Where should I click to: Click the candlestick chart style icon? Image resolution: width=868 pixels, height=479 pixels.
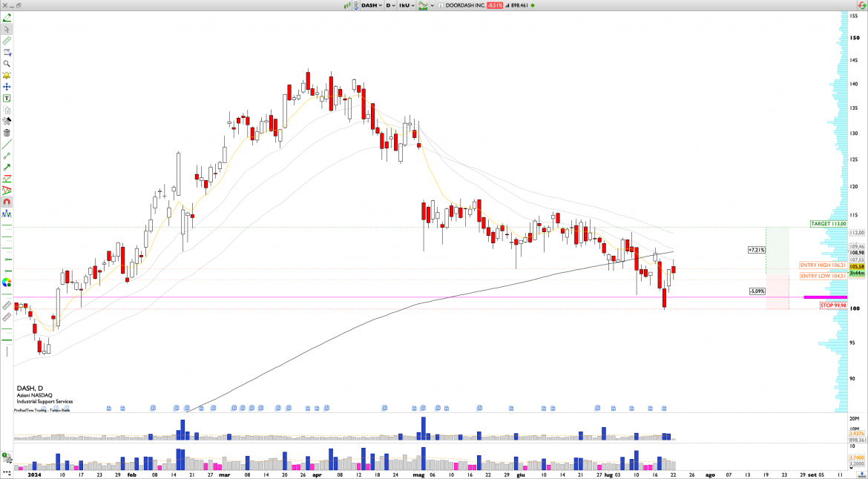346,5
